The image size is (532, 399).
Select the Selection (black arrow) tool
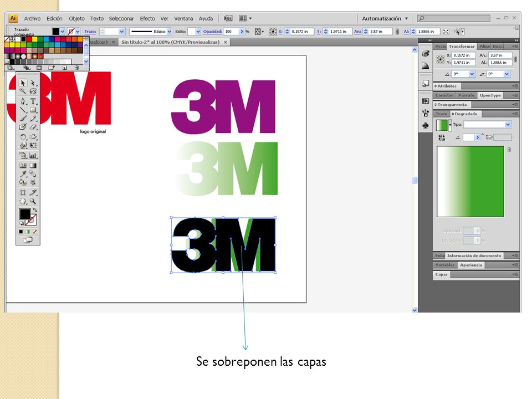[x=23, y=83]
